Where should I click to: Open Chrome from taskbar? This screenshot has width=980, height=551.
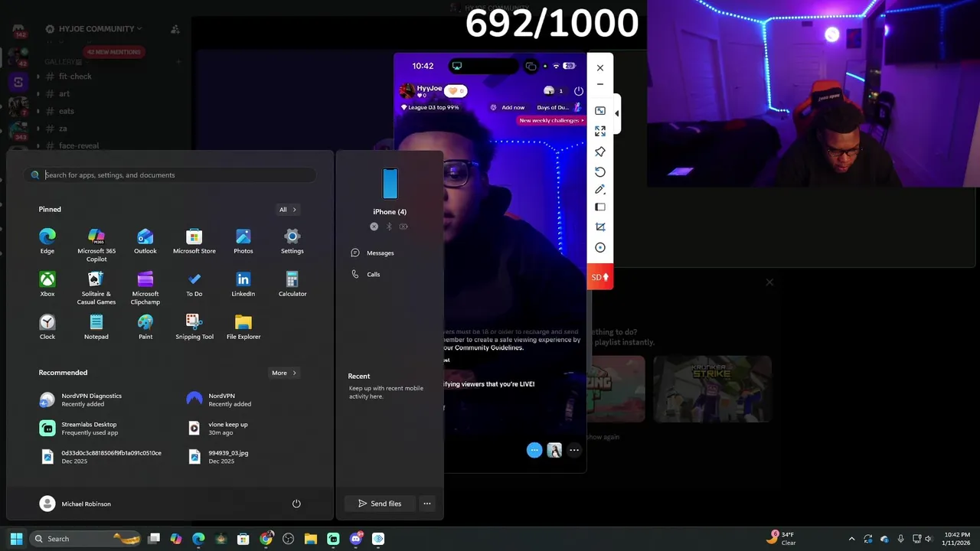[266, 539]
